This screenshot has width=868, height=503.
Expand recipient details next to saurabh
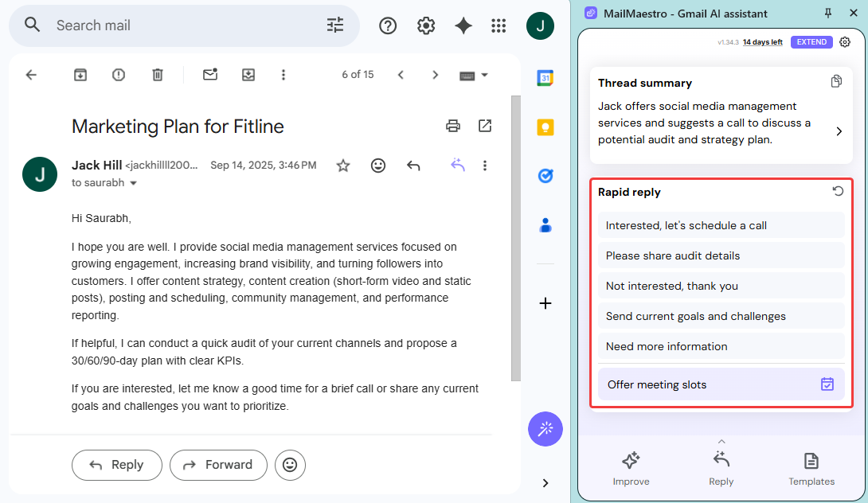[x=133, y=183]
